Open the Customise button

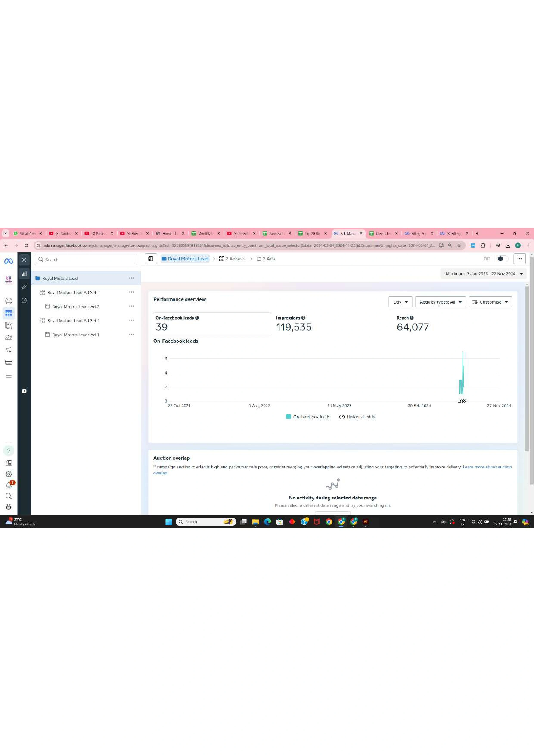pos(490,302)
